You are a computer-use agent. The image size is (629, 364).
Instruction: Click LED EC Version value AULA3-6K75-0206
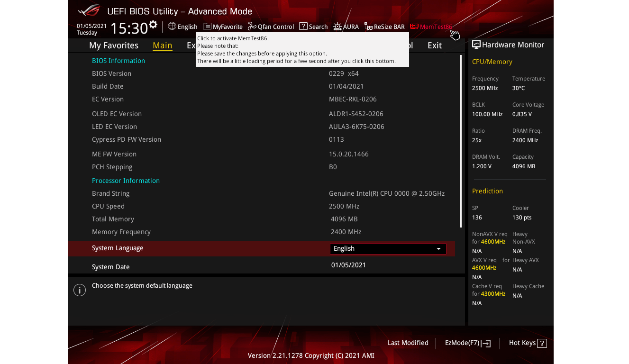pyautogui.click(x=356, y=127)
